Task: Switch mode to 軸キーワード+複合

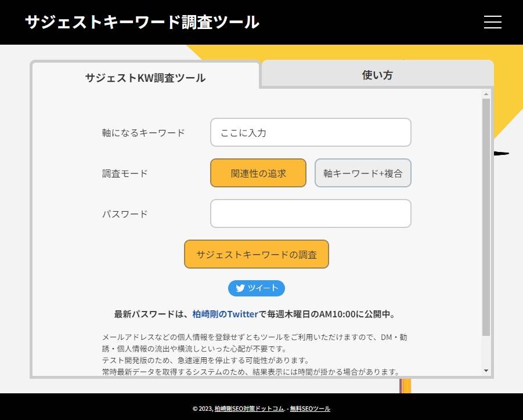Action: (x=363, y=173)
